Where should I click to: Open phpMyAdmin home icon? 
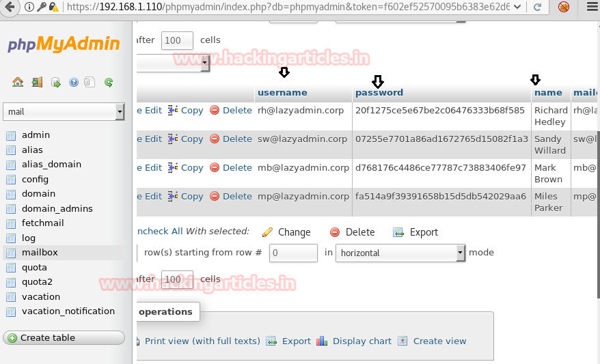click(x=18, y=82)
